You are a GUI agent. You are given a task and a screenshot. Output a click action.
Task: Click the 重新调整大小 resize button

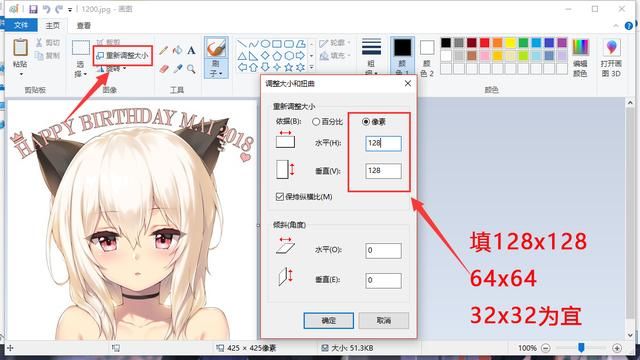(122, 55)
